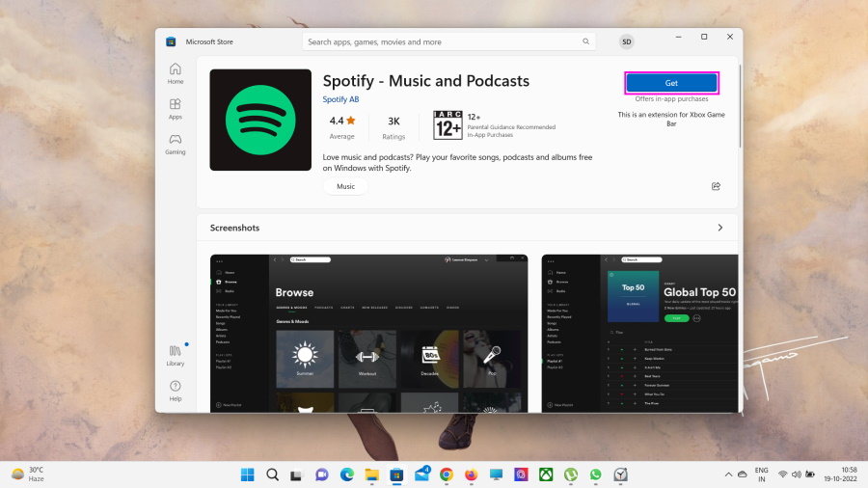
Task: Click the IARC 12+ rating badge
Action: click(x=448, y=125)
